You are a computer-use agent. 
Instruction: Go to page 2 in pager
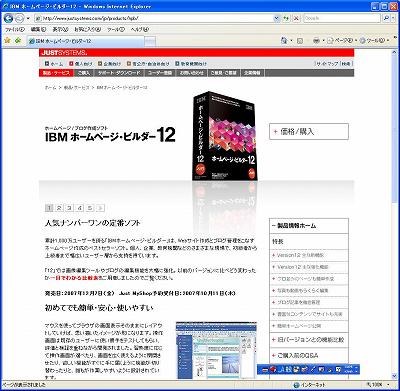click(x=59, y=208)
